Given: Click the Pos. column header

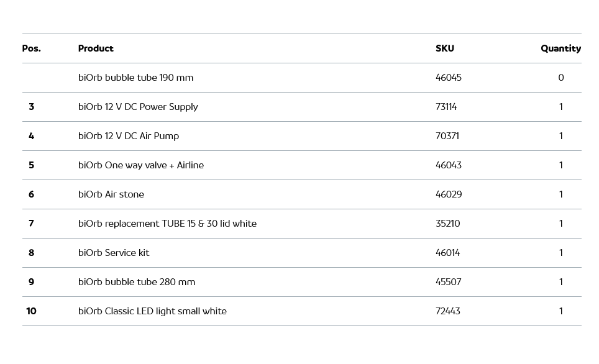Looking at the screenshot, I should pos(32,48).
